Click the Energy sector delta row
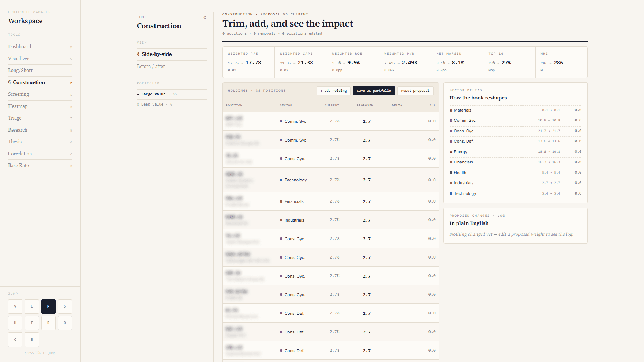This screenshot has height=362, width=644. [515, 152]
